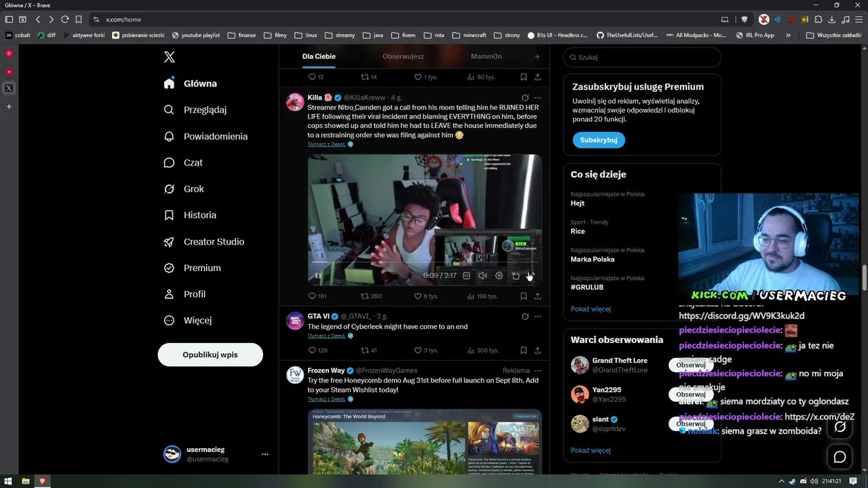Viewport: 868px width, 488px height.
Task: Click Subskrybuj Premium button
Action: click(598, 140)
